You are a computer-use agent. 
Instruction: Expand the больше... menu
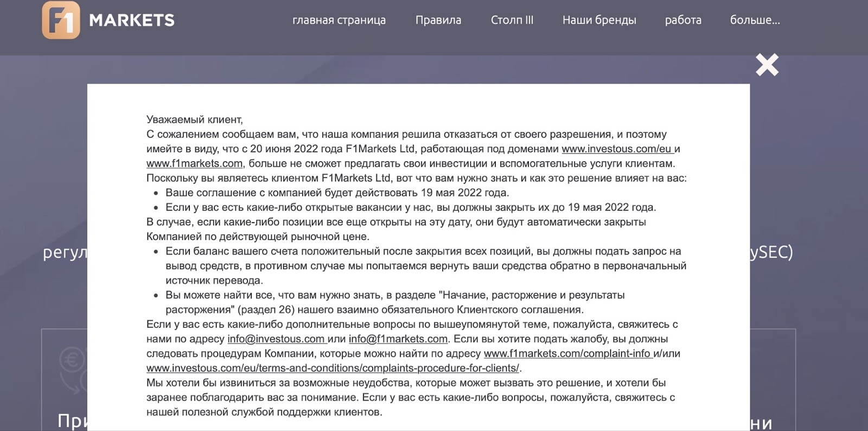755,20
